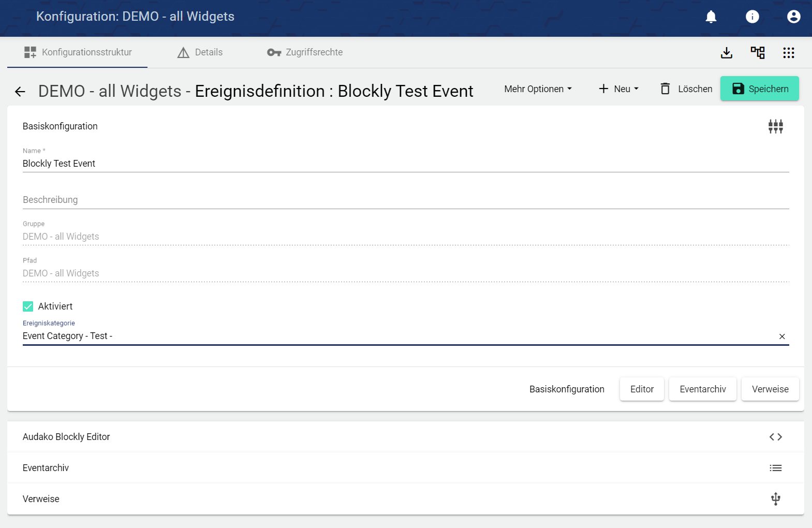Expand the Mehr Optionen dropdown
Image resolution: width=812 pixels, height=528 pixels.
[538, 89]
